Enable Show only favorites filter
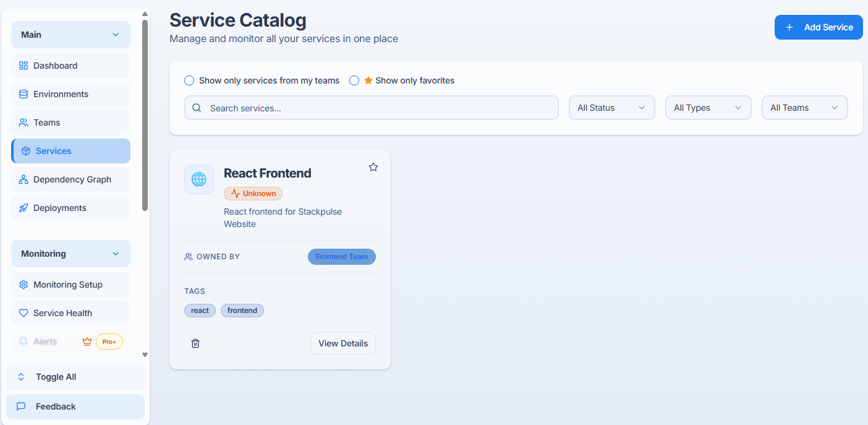This screenshot has height=425, width=868. click(x=354, y=80)
